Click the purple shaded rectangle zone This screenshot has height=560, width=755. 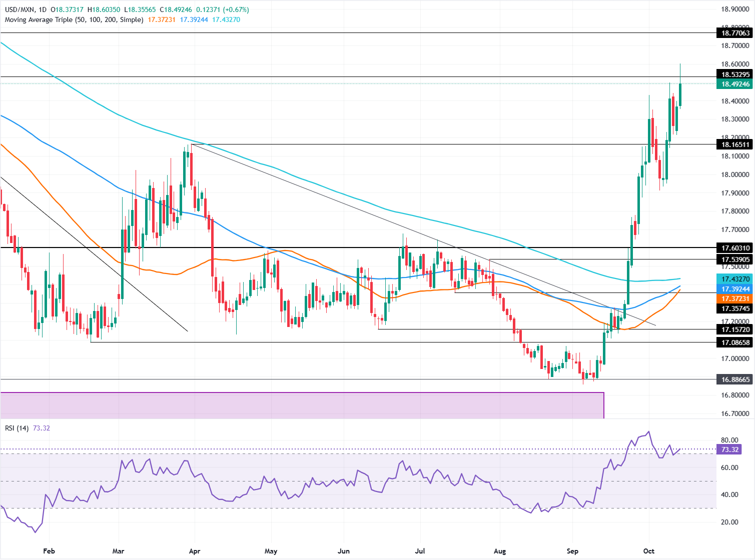coord(302,405)
